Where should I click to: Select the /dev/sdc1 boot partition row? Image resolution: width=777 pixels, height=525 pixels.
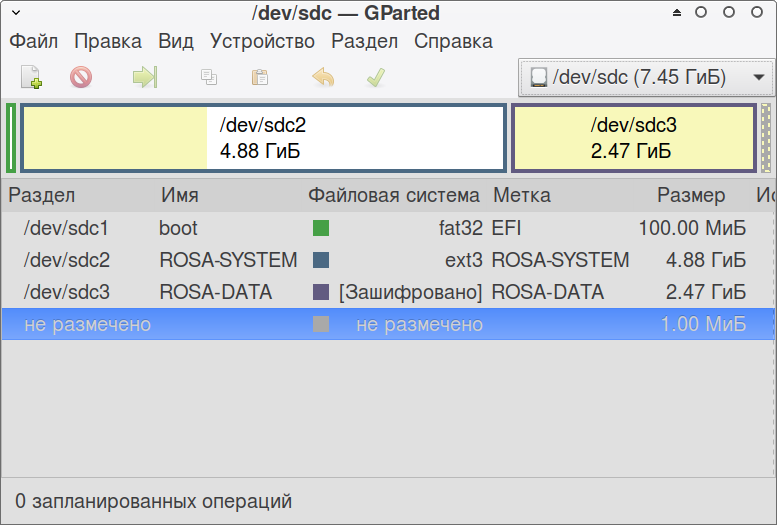click(67, 228)
